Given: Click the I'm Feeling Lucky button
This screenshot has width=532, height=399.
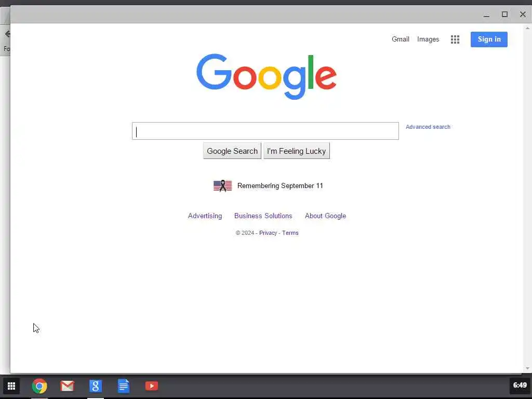Looking at the screenshot, I should click(x=297, y=151).
